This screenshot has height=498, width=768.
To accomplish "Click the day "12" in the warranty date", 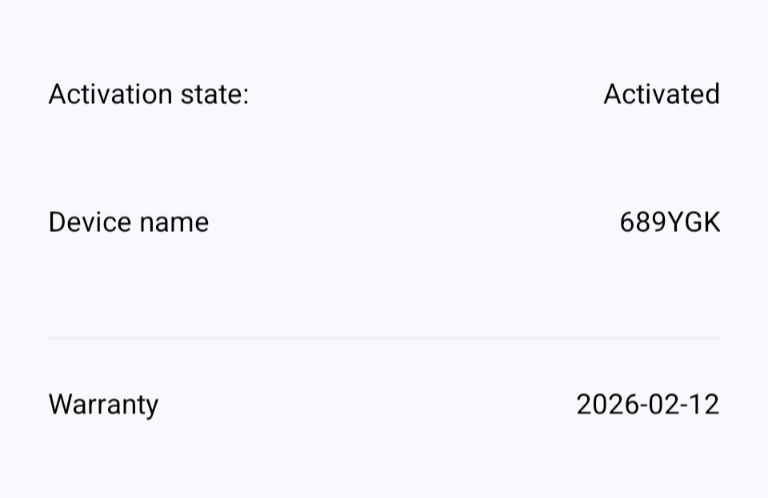I will tap(704, 405).
